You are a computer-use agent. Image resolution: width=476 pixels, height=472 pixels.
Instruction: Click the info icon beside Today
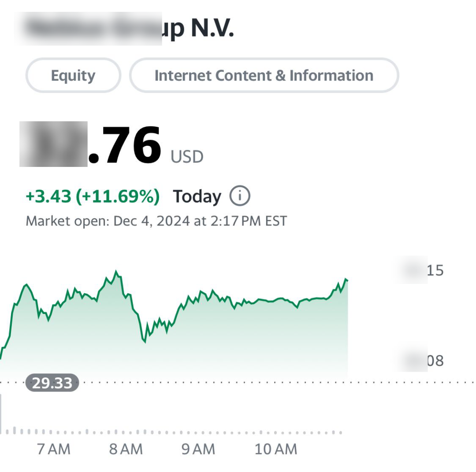[x=240, y=196]
